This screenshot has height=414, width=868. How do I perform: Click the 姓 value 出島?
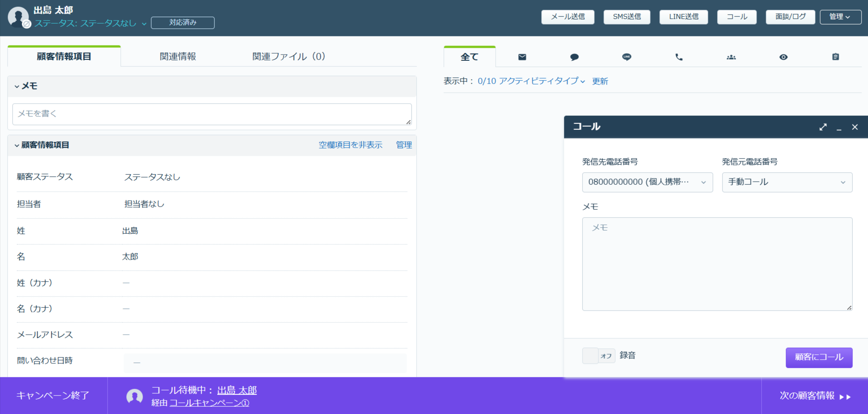(130, 231)
